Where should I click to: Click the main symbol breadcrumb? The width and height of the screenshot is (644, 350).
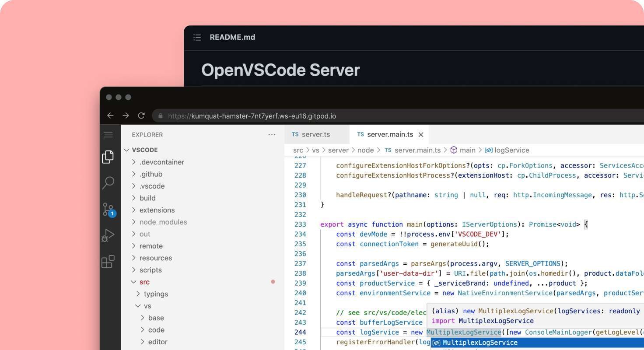[467, 150]
